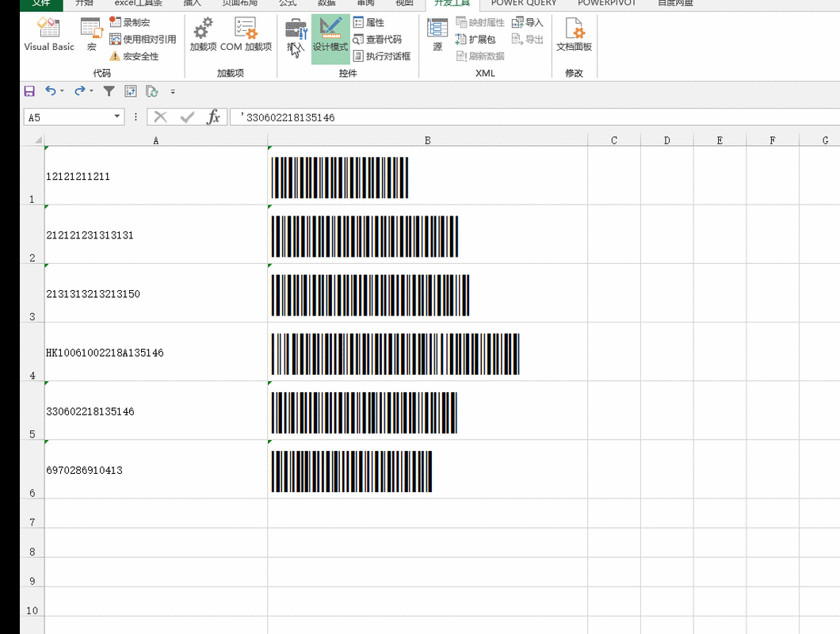This screenshot has height=634, width=840.
Task: Click 映射属性 map properties
Action: [480, 22]
